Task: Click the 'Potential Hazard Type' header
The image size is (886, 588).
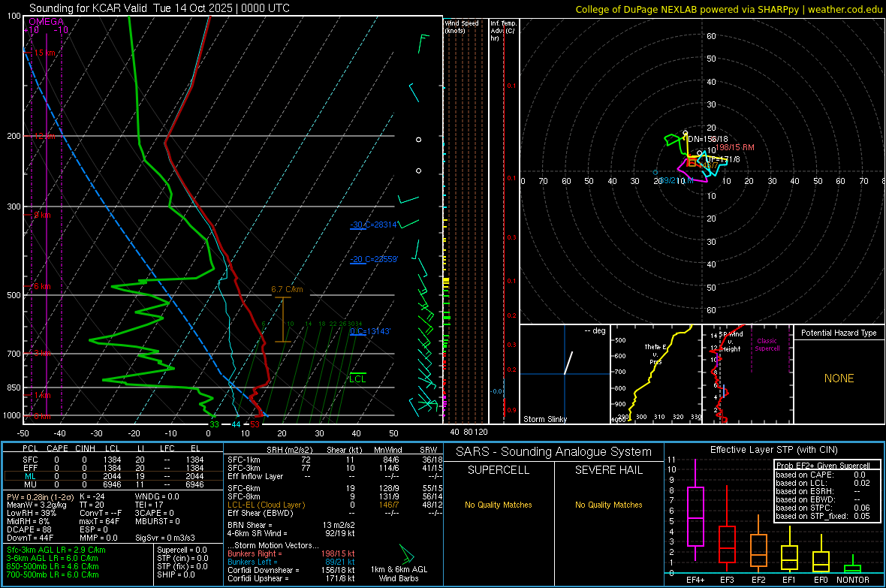Action: click(x=839, y=333)
